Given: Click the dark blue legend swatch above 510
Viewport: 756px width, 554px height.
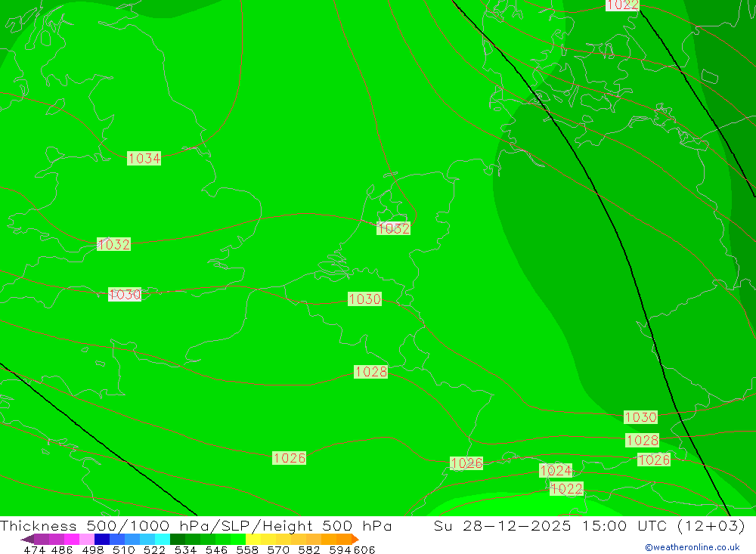Looking at the screenshot, I should [101, 539].
